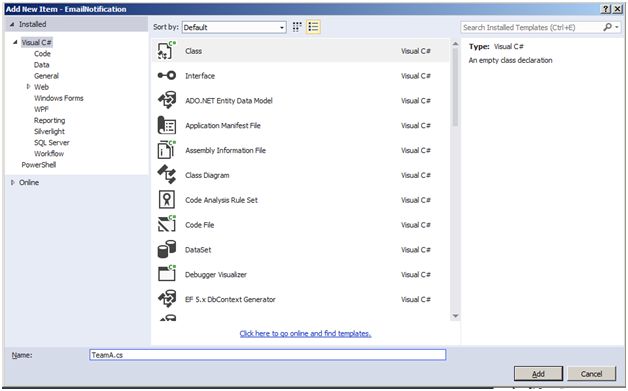Image resolution: width=628 pixels, height=391 pixels.
Task: Expand the Web tree node
Action: 28,87
